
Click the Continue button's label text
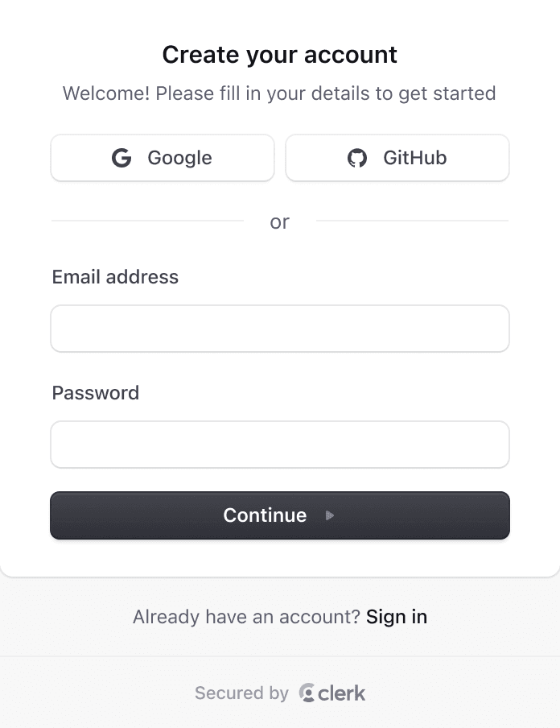point(265,515)
